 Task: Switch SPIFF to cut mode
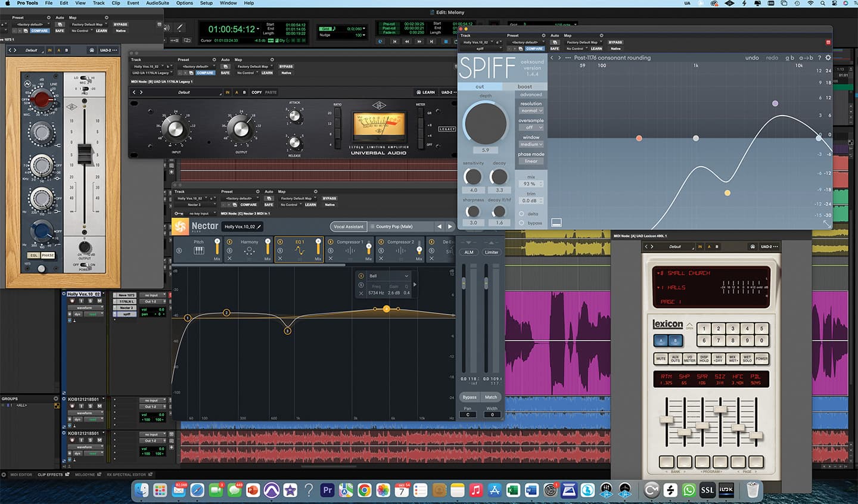click(480, 86)
